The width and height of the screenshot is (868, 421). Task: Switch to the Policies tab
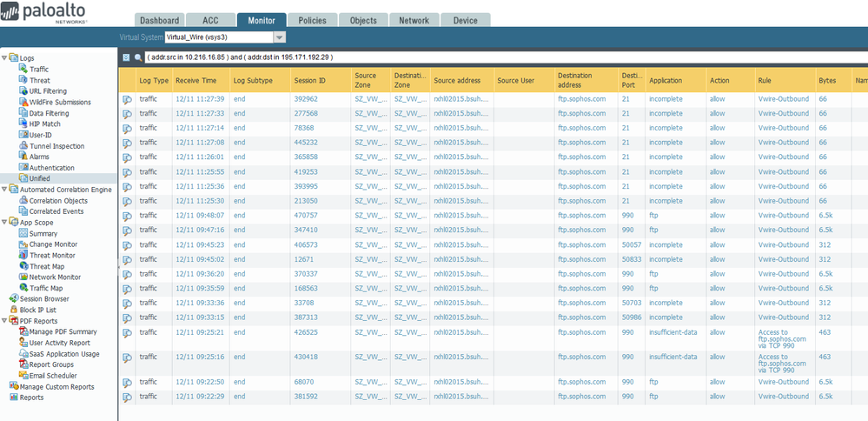[x=312, y=21]
